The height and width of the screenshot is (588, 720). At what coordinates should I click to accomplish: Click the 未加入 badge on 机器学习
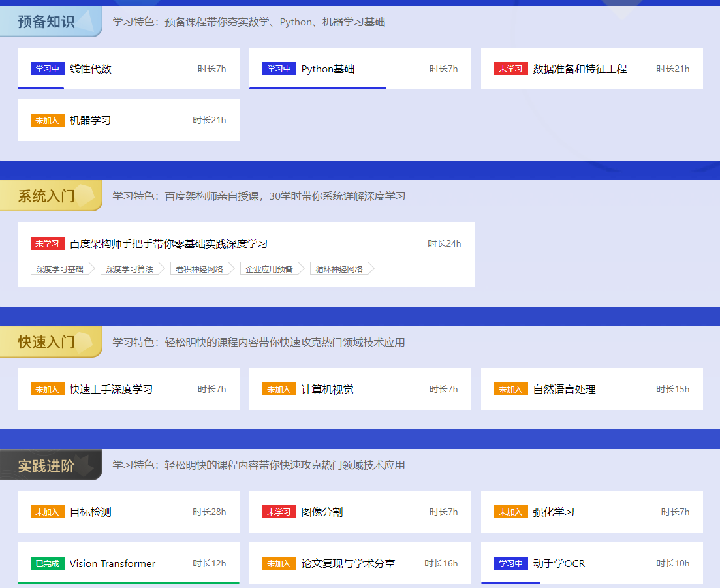tap(47, 120)
